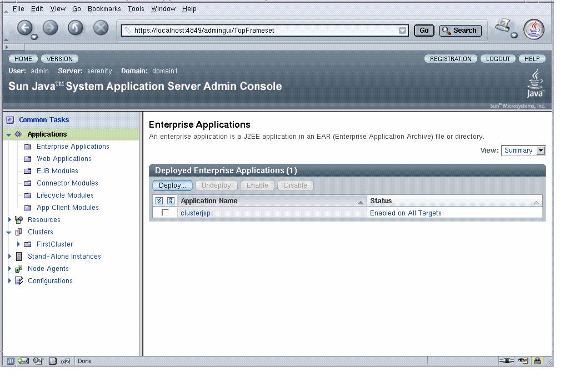Click the security lock icon in the status bar
Image resolution: width=565 pixels, height=392 pixels.
pos(537,361)
